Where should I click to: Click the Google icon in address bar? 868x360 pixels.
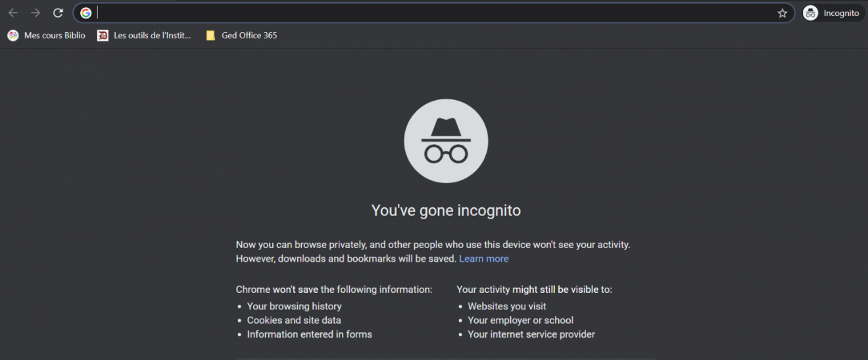click(x=85, y=13)
